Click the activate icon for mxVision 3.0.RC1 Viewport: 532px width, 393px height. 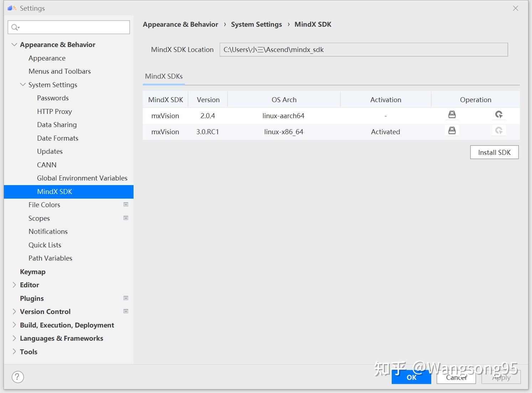tap(499, 131)
